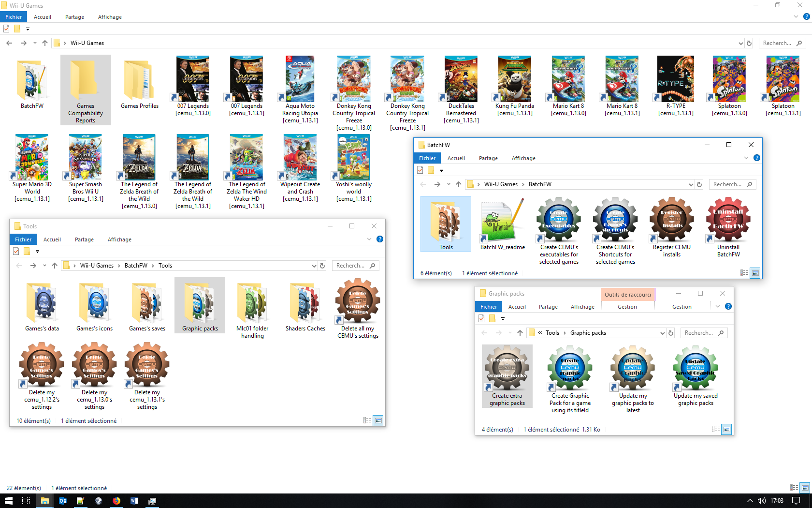Go to Tools breadcrumb in Graphic packs window

(552, 333)
